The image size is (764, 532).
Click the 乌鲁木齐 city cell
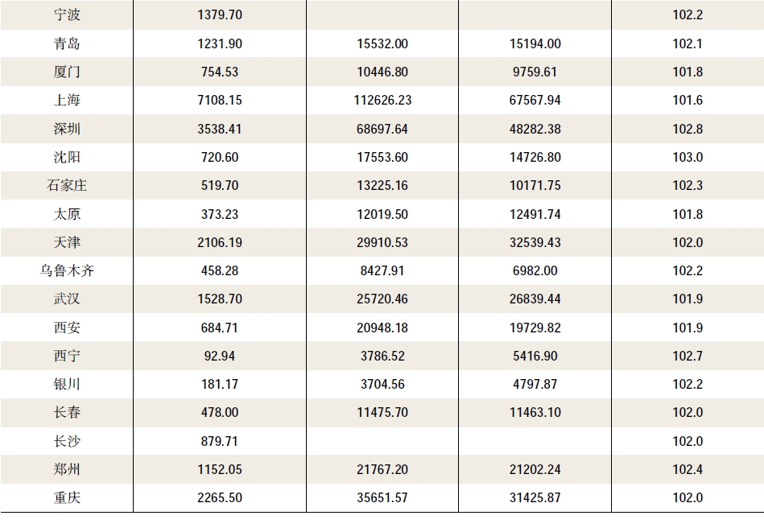[x=67, y=270]
